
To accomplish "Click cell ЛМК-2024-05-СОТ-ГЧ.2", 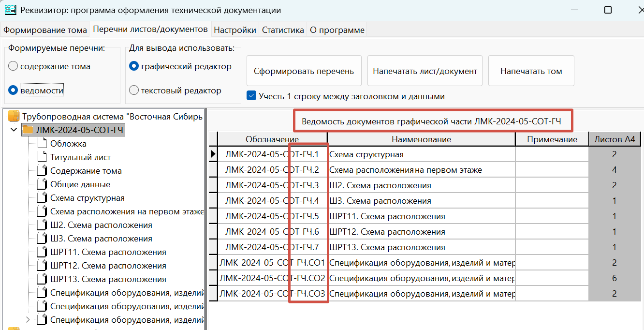I will coord(272,170).
